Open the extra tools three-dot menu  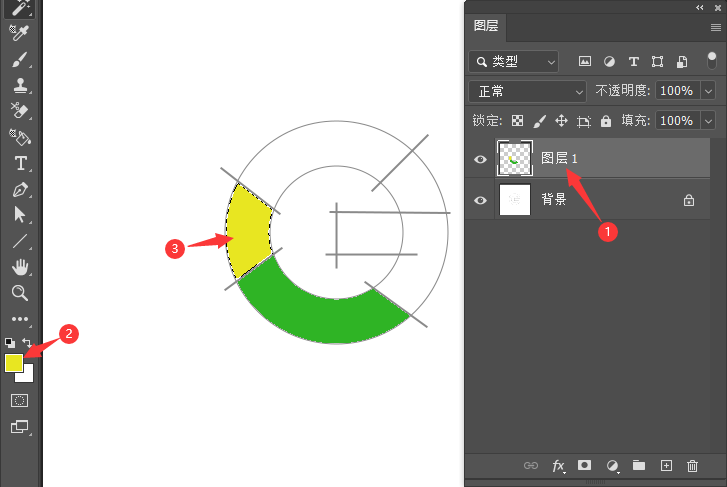click(19, 319)
